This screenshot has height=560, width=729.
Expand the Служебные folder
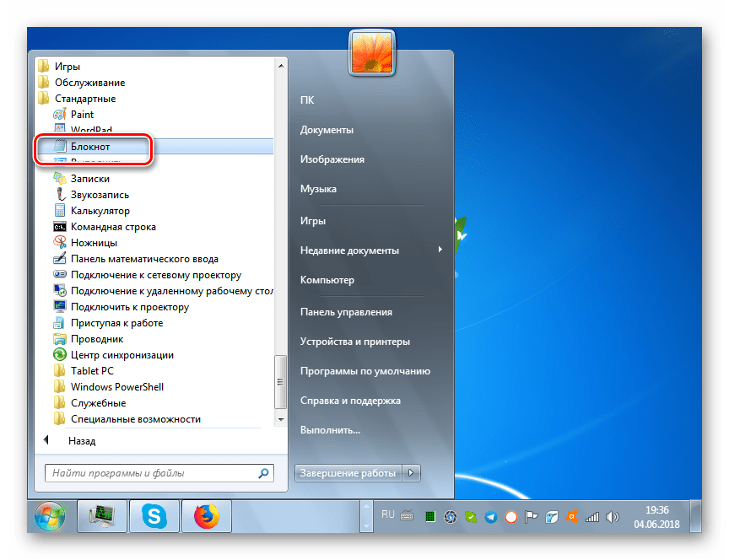[89, 403]
